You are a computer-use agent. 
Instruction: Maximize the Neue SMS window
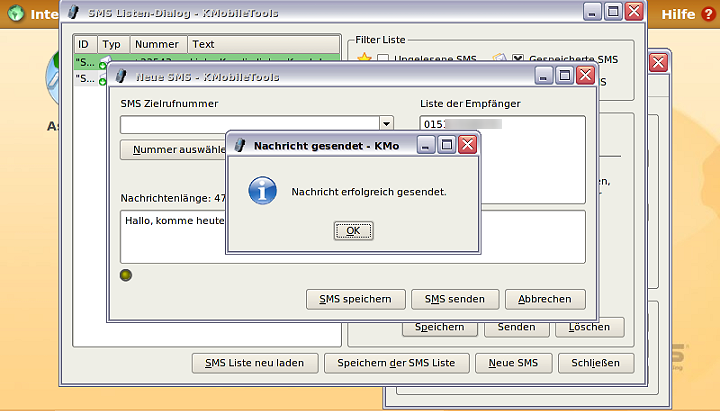pyautogui.click(x=564, y=75)
